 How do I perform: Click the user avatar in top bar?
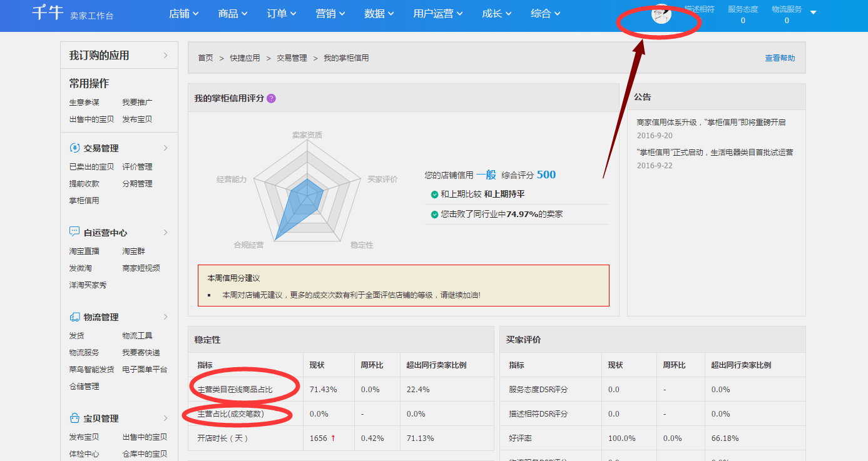(661, 14)
